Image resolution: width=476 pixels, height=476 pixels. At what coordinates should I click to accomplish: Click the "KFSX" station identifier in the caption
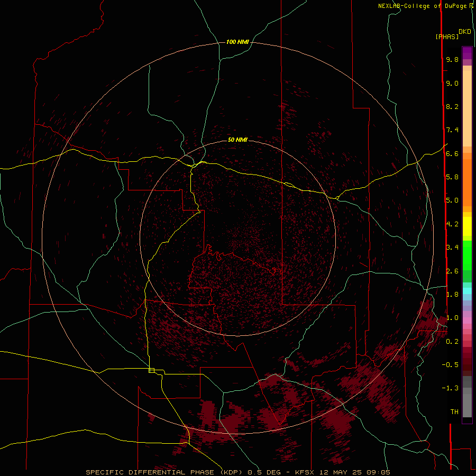[305, 472]
